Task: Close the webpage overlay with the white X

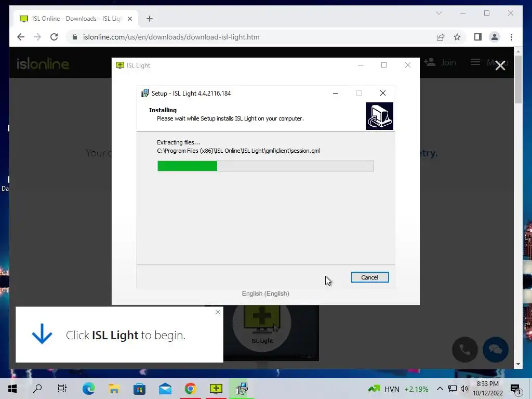Action: pyautogui.click(x=500, y=65)
